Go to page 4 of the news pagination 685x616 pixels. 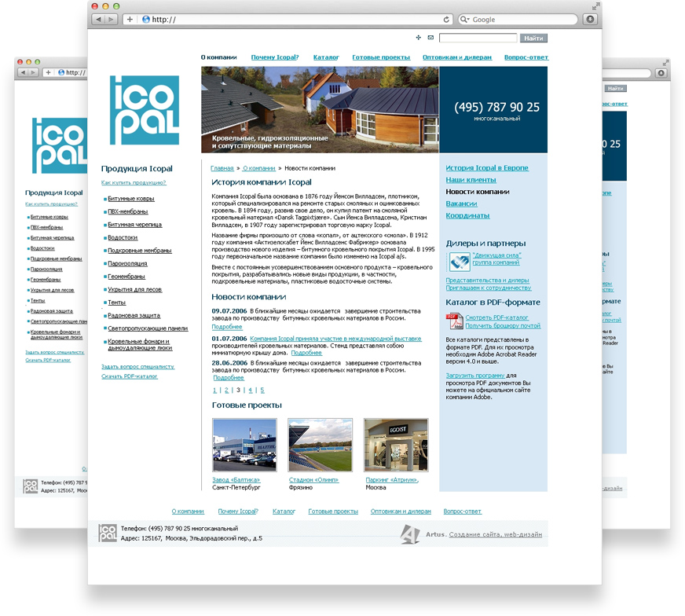click(251, 390)
